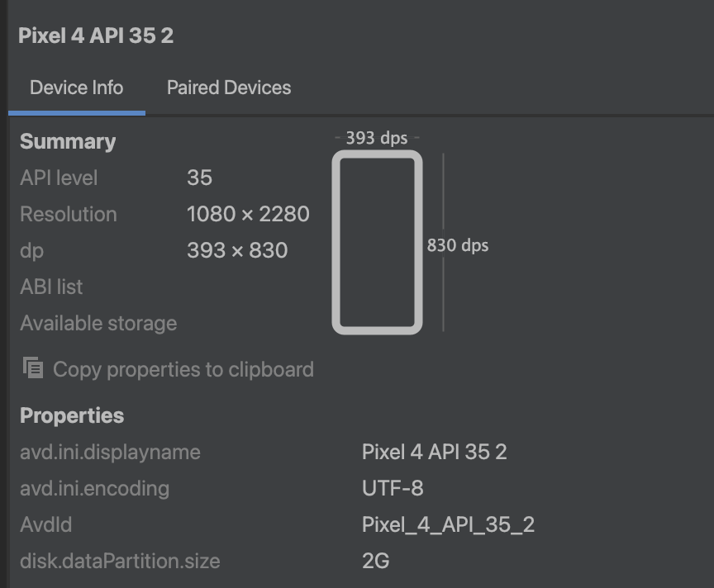Click the API level value 35
This screenshot has width=714, height=588.
pyautogui.click(x=199, y=178)
